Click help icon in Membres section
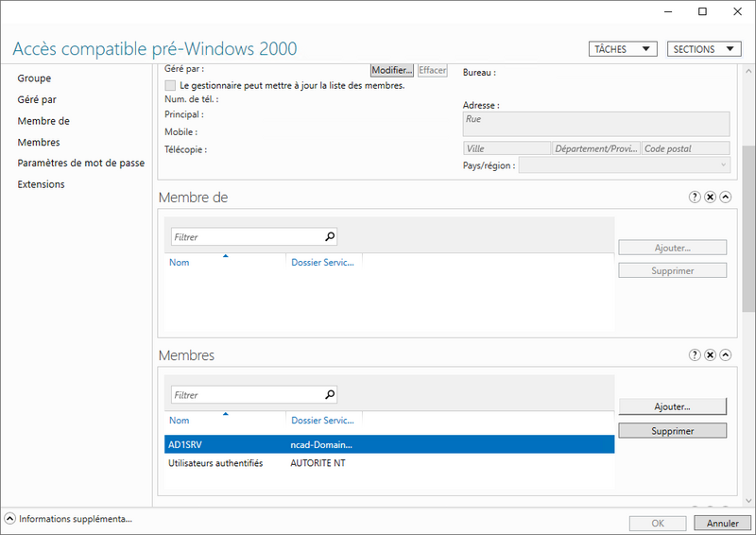The image size is (756, 535). coord(695,355)
